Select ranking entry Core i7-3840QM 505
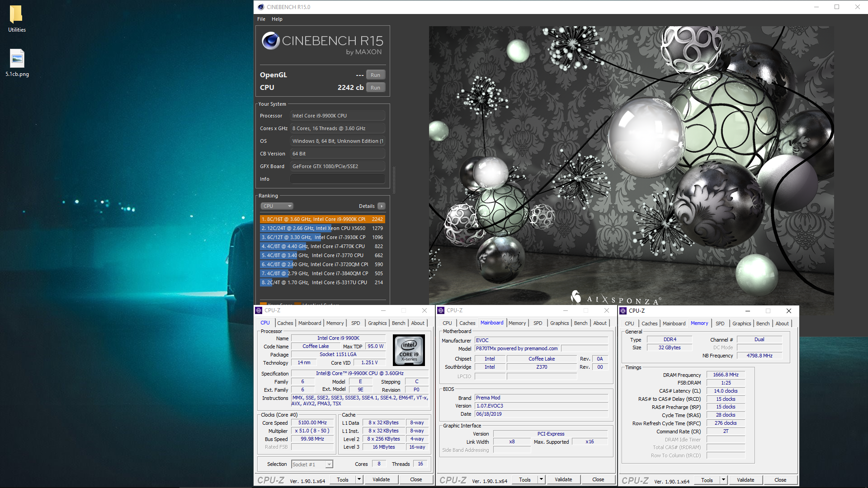868x488 pixels. [322, 273]
